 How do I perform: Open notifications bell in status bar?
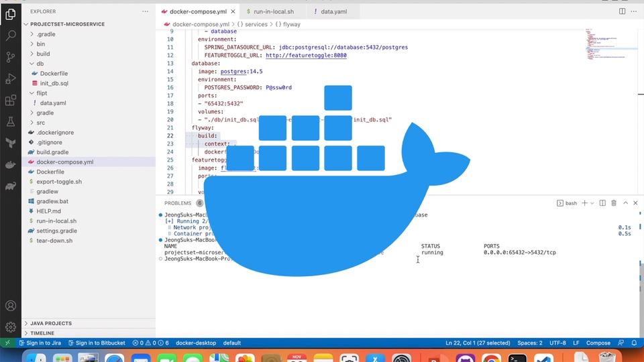point(634,343)
